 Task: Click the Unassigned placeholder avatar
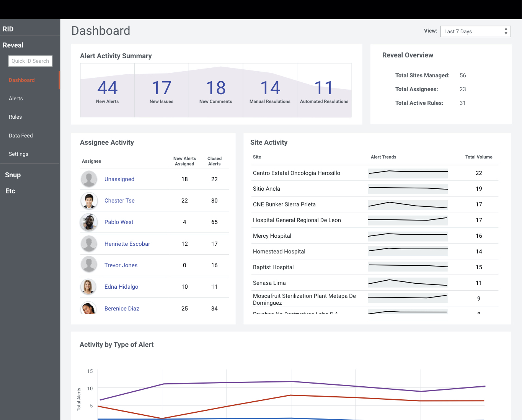(89, 179)
